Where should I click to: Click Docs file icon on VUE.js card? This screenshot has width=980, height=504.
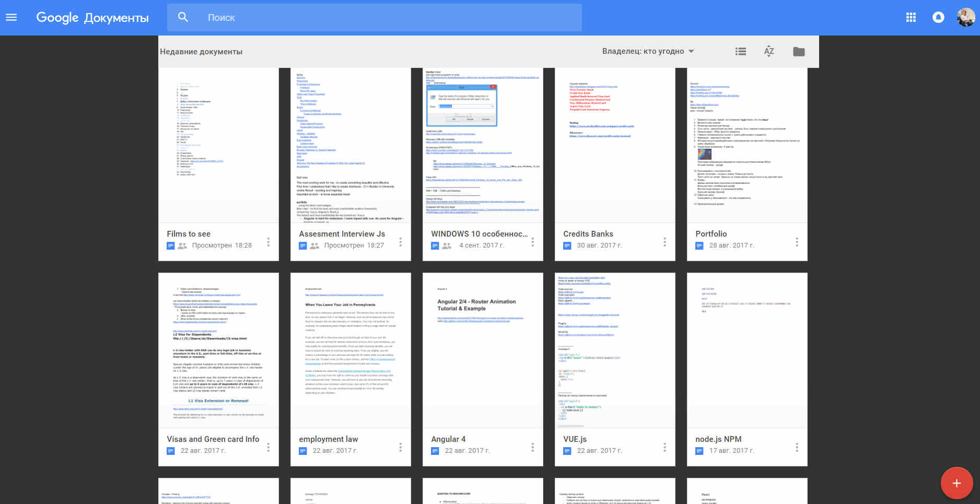click(567, 451)
